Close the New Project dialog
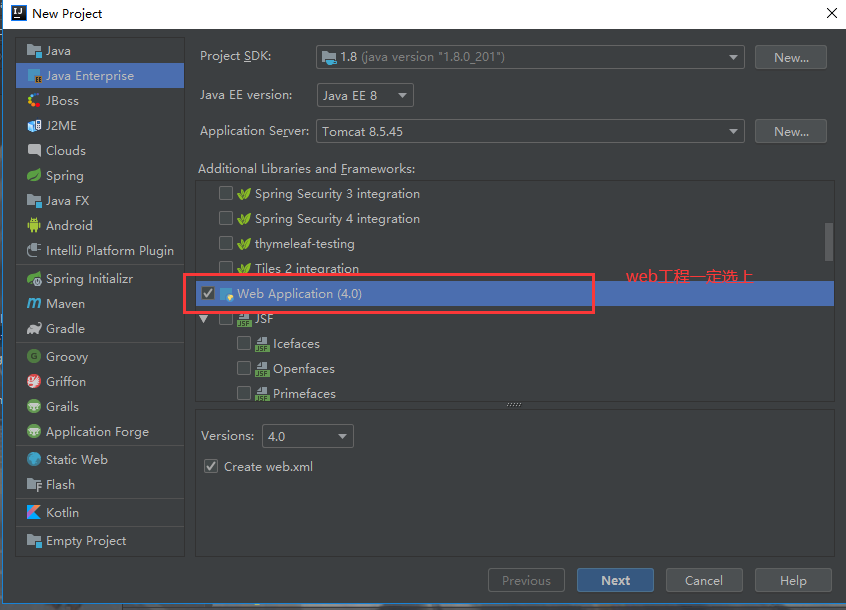846x610 pixels. click(x=831, y=13)
